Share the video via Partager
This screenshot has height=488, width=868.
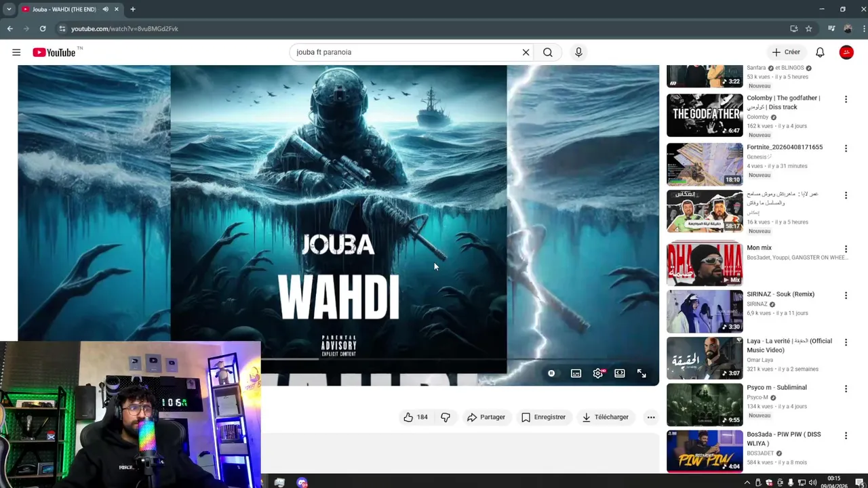tap(486, 417)
